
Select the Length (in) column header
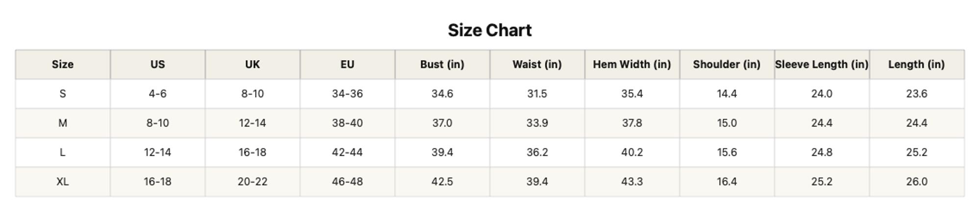[x=917, y=64]
